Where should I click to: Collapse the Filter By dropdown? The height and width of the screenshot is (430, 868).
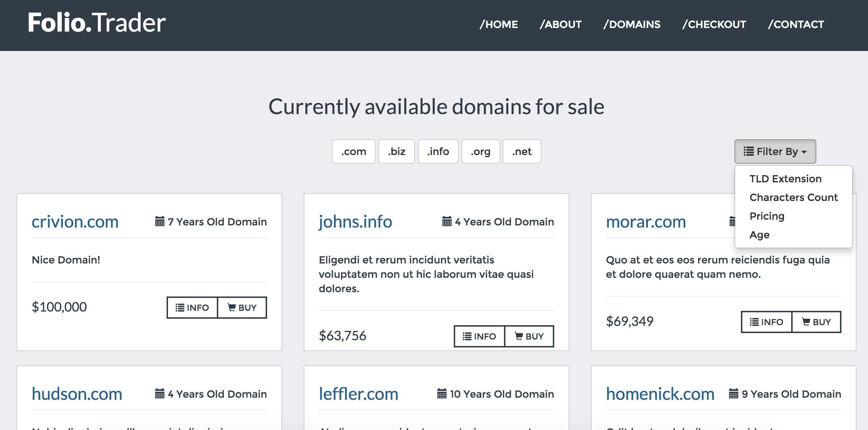coord(775,151)
